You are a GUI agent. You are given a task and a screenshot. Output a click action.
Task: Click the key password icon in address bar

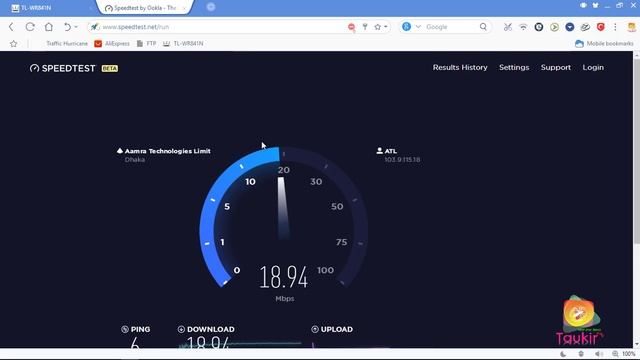tap(365, 27)
